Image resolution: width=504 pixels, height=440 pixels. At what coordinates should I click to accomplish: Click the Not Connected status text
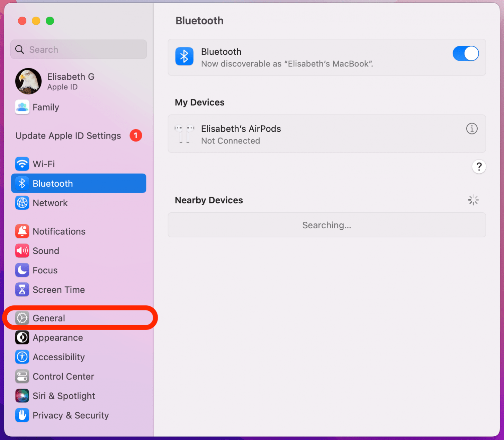click(231, 141)
